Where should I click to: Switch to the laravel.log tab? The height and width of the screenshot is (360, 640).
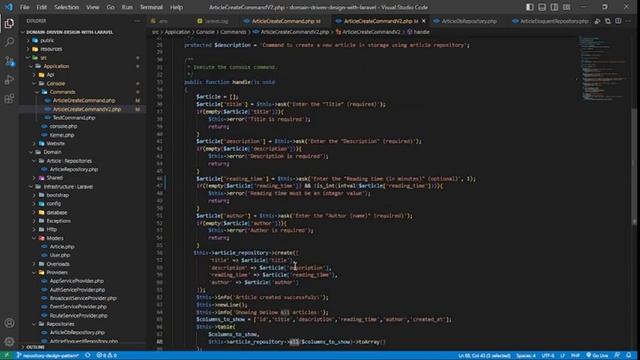213,21
